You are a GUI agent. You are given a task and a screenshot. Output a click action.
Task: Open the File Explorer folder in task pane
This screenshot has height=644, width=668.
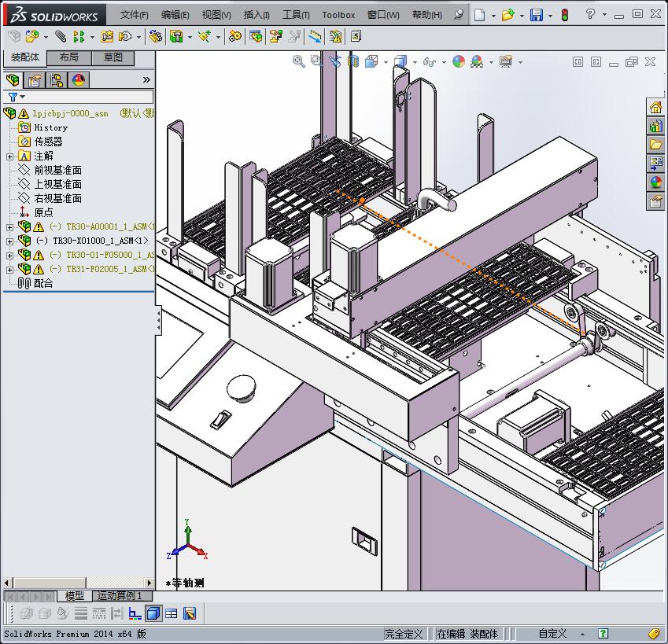(655, 145)
